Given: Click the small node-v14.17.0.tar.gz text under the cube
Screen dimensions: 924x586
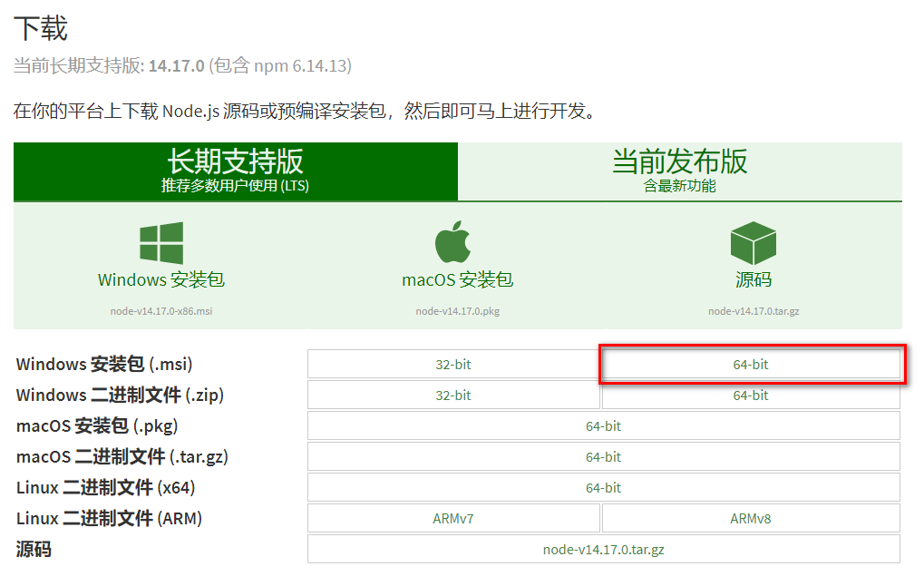Looking at the screenshot, I should (754, 311).
